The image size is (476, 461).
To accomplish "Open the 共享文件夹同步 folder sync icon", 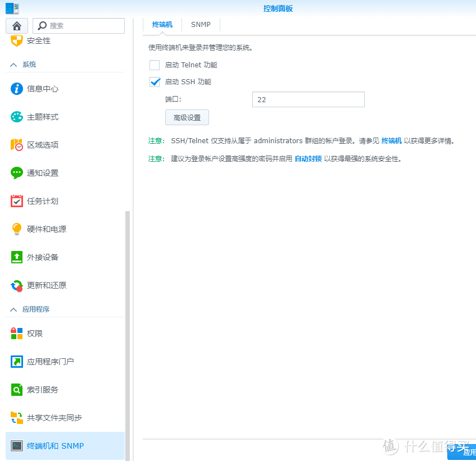I will (x=17, y=418).
